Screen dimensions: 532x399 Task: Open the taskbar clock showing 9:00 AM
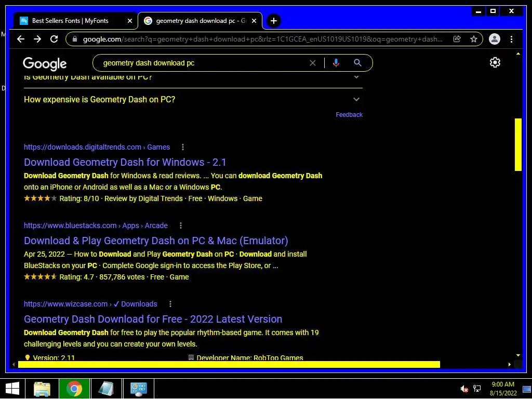503,389
